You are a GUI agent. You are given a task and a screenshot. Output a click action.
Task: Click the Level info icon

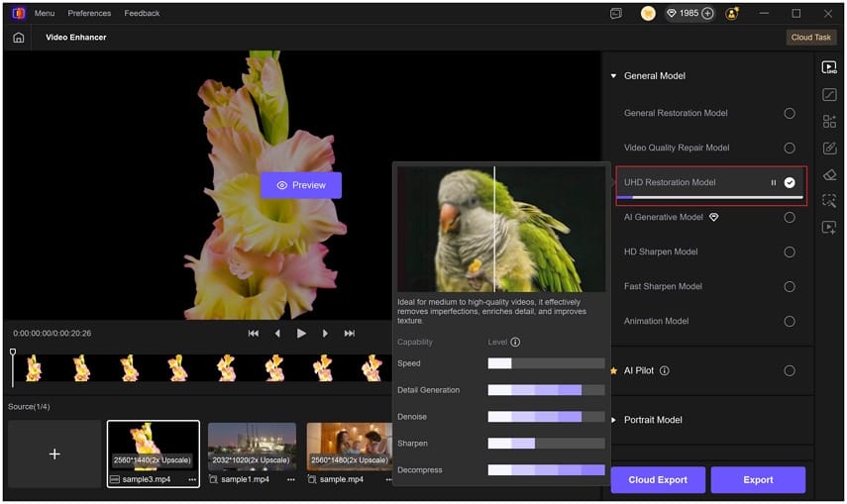[515, 343]
